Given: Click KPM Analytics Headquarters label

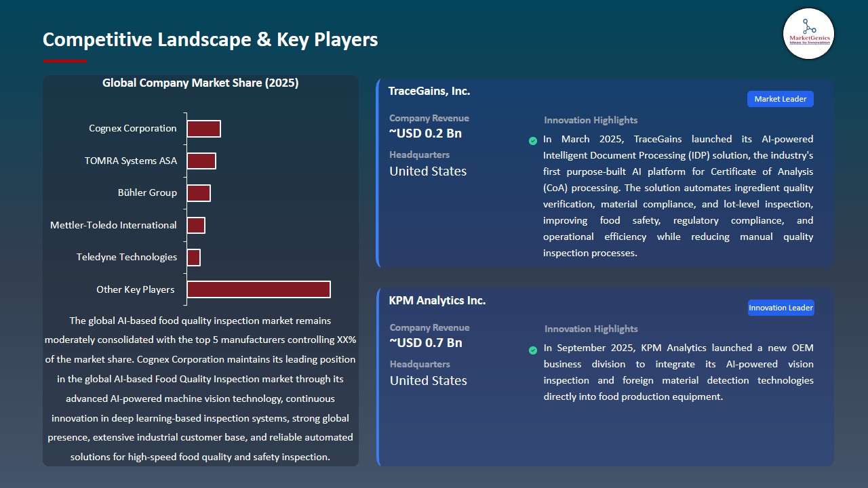Looking at the screenshot, I should (x=420, y=364).
